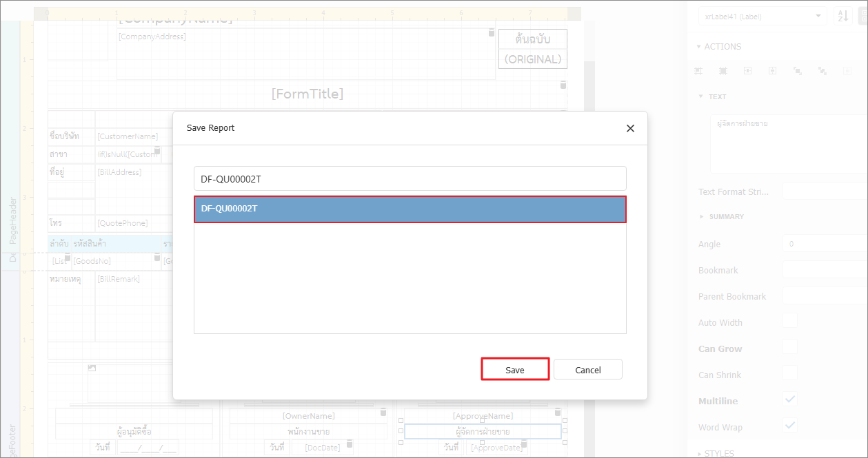Select DF-QU00002T in the report list

pos(410,209)
